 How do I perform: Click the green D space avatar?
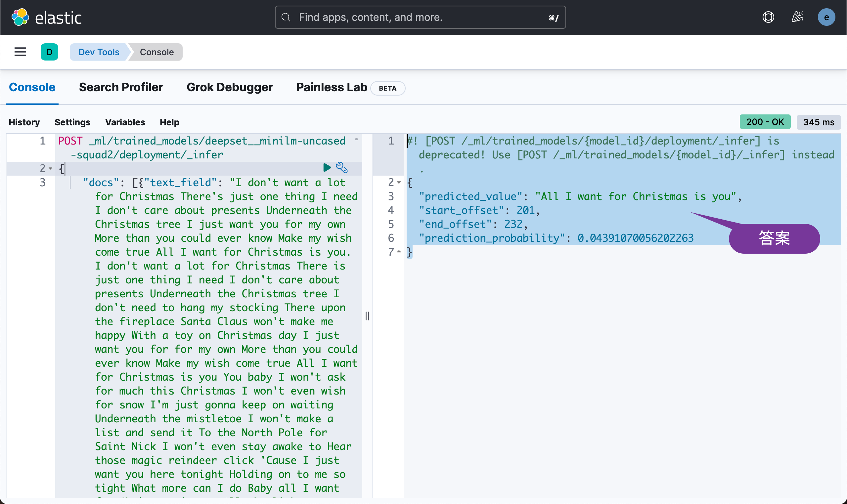pyautogui.click(x=49, y=52)
